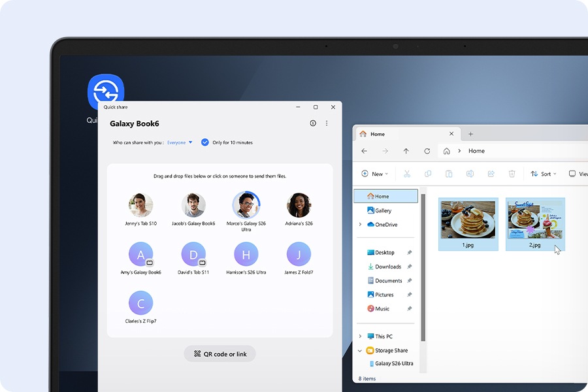Go up one folder level
Screen dimensions: 588x392
tap(406, 151)
